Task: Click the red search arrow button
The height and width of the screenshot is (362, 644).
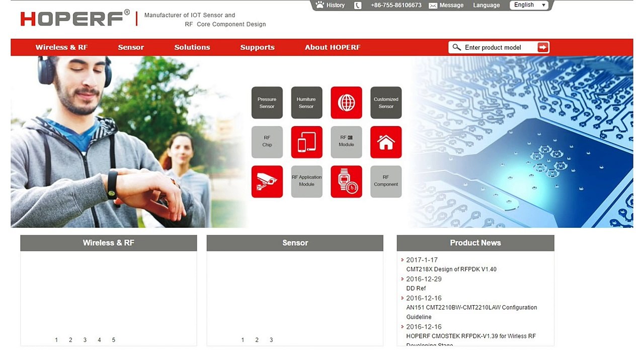Action: (x=543, y=47)
